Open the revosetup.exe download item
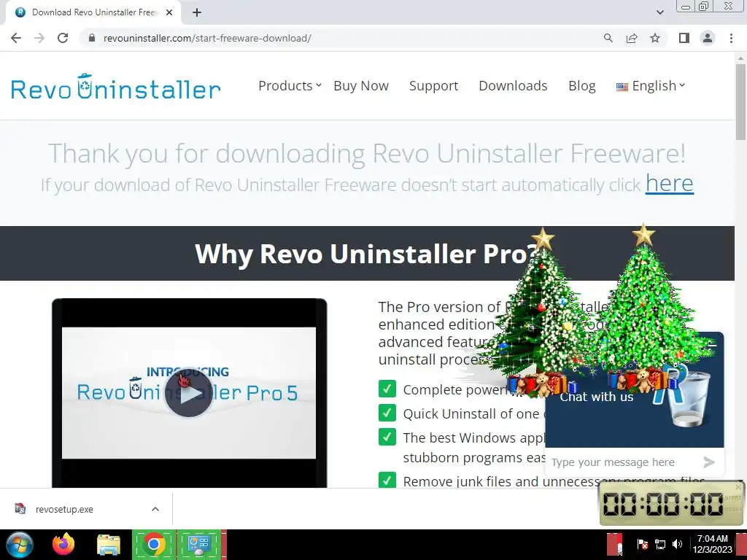The height and width of the screenshot is (560, 747). coord(64,509)
